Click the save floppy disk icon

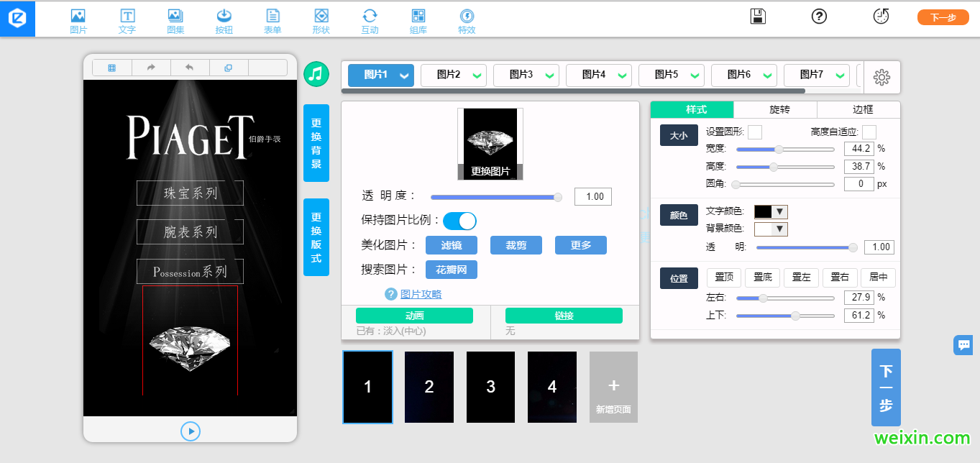coord(757,17)
